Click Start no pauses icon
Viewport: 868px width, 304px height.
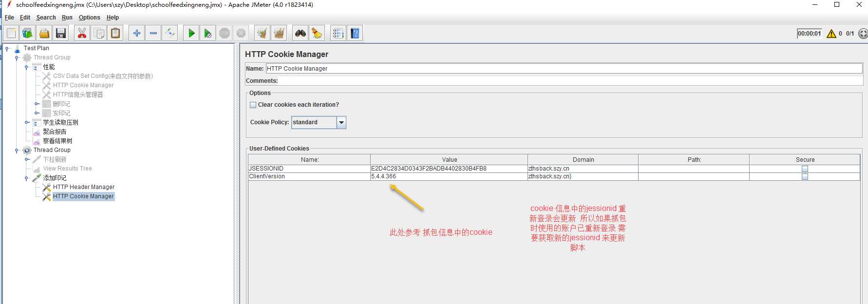click(x=208, y=33)
